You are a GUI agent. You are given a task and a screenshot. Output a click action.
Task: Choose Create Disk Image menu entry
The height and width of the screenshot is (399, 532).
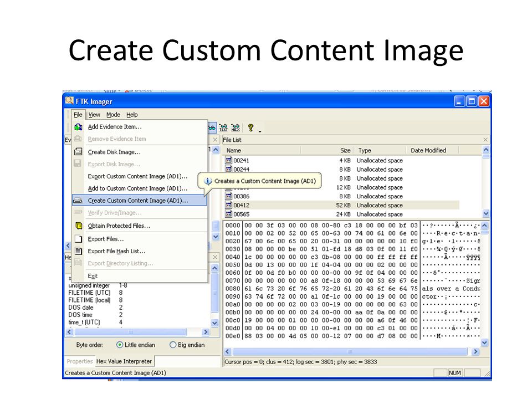140,152
